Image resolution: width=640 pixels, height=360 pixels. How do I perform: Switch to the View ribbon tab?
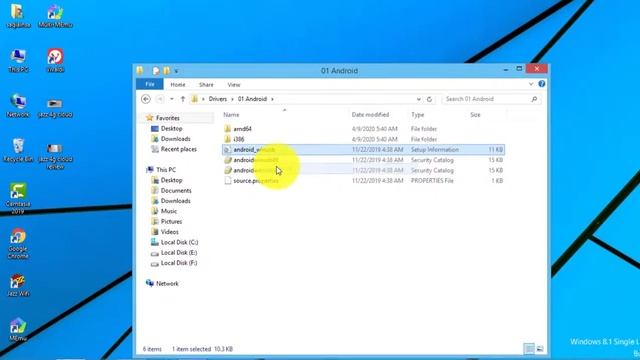pos(234,84)
